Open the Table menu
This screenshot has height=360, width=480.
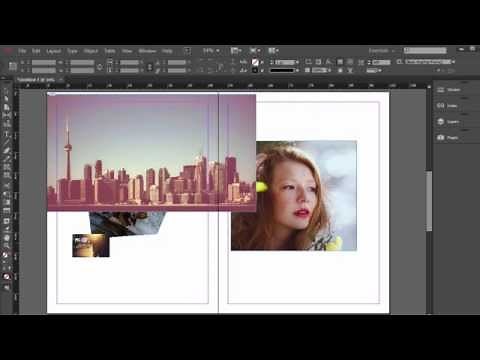(x=110, y=51)
